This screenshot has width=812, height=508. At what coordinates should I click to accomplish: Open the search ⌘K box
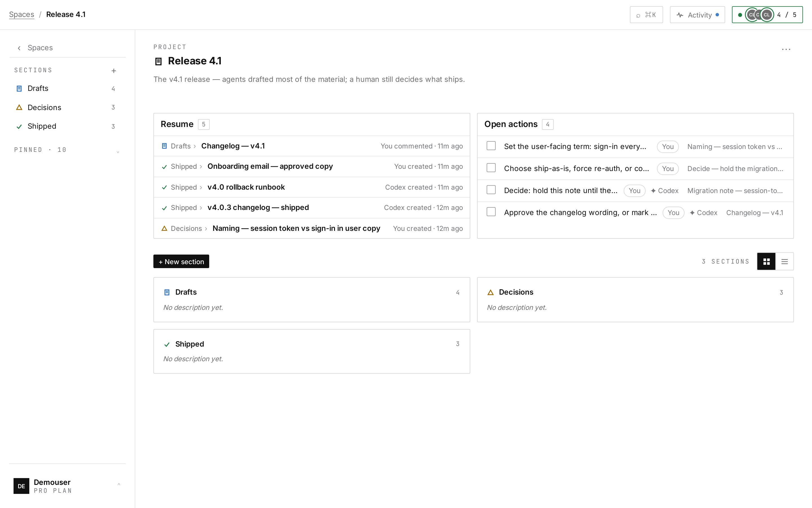click(646, 15)
